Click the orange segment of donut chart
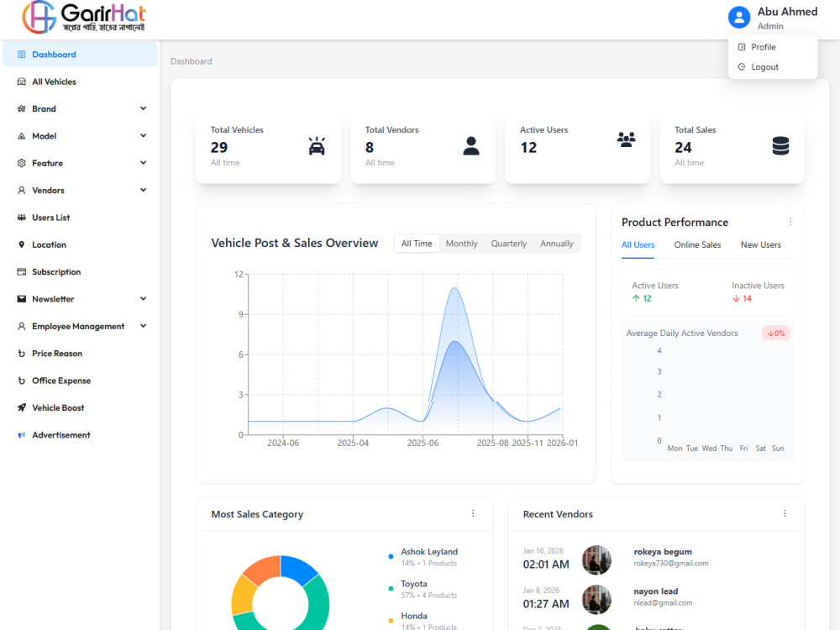 (262, 570)
